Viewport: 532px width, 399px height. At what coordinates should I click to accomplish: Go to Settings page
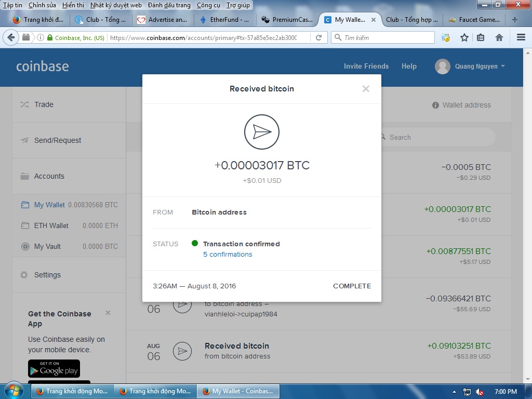(47, 275)
